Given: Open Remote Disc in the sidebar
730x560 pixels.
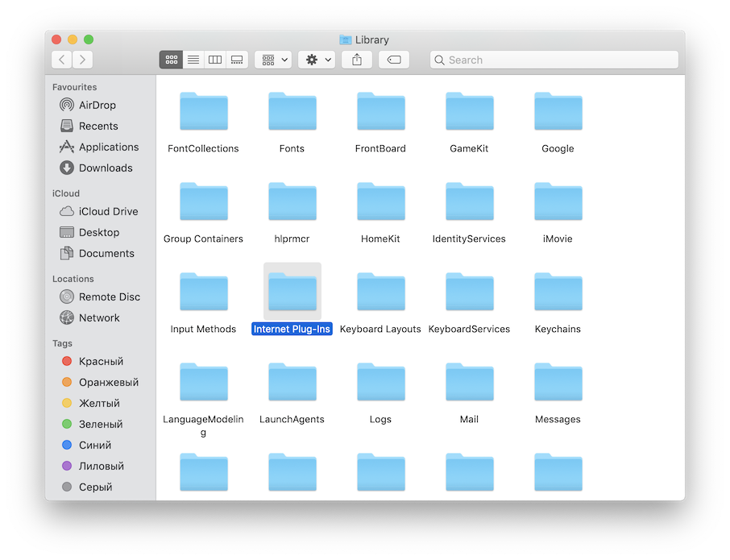Looking at the screenshot, I should 109,297.
